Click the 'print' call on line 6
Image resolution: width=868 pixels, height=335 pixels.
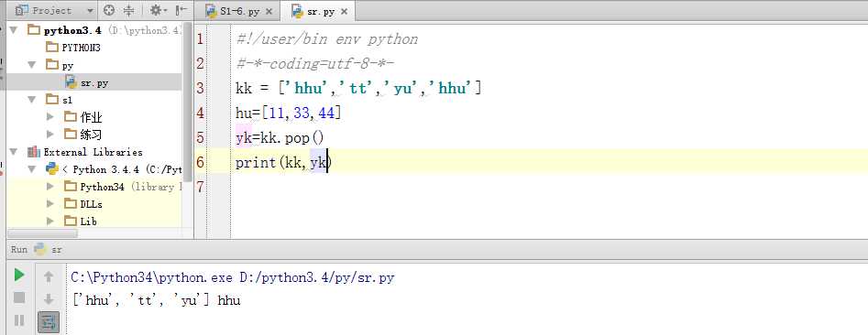[256, 162]
